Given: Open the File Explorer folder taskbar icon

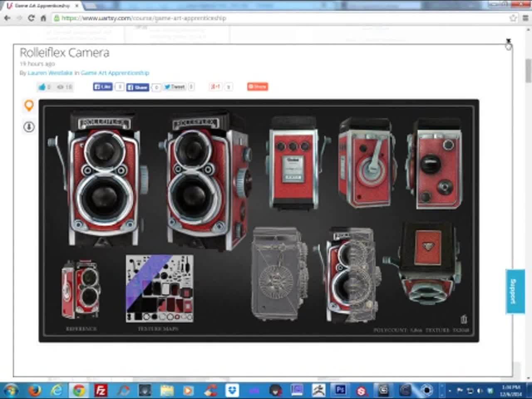Looking at the screenshot, I should pos(167,391).
